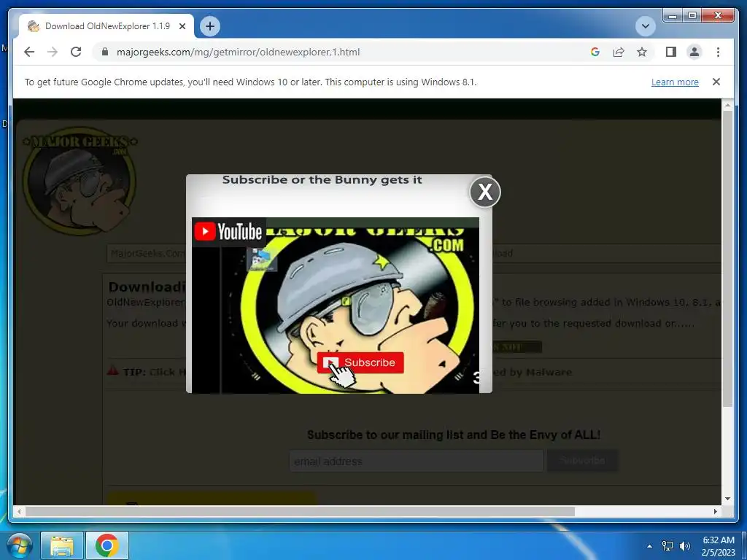Maximize the Chrome window
The width and height of the screenshot is (747, 560).
point(692,16)
